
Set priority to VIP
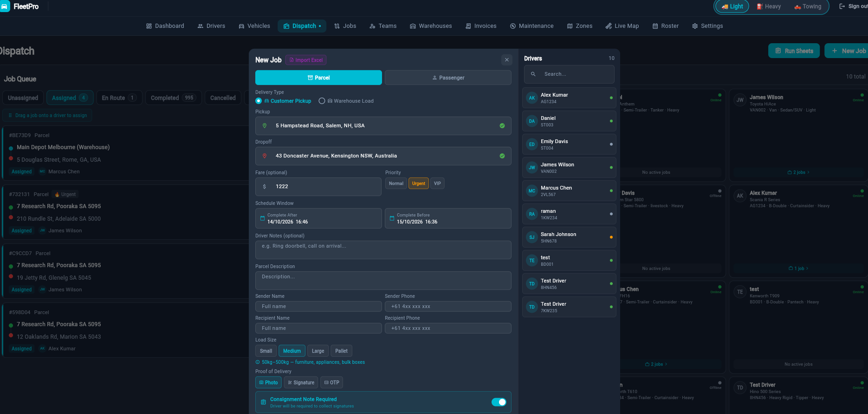coord(437,184)
